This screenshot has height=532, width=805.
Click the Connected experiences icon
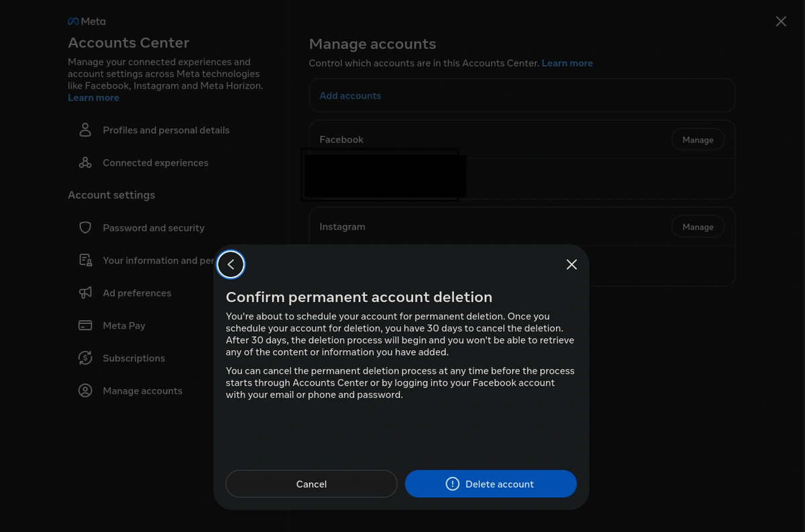(x=85, y=163)
